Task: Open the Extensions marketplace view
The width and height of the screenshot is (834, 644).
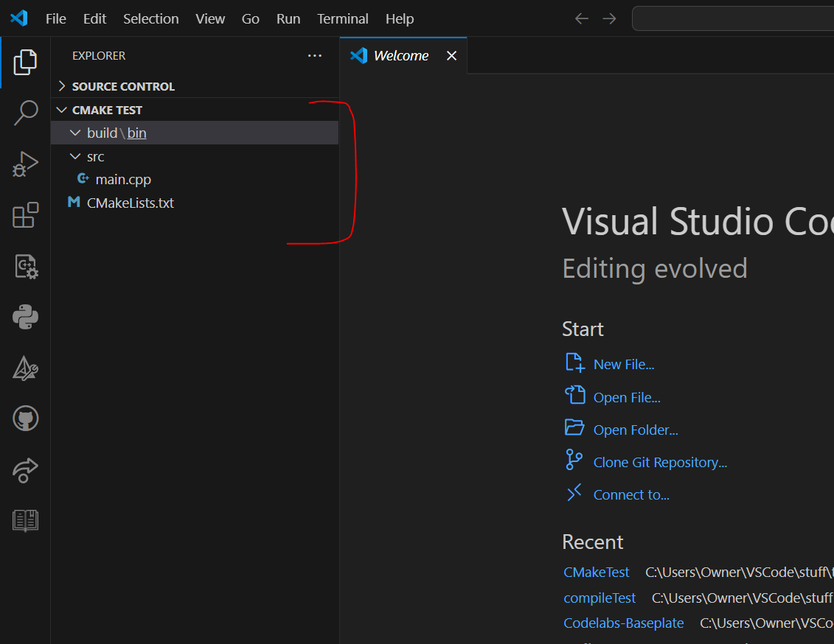Action: tap(25, 215)
